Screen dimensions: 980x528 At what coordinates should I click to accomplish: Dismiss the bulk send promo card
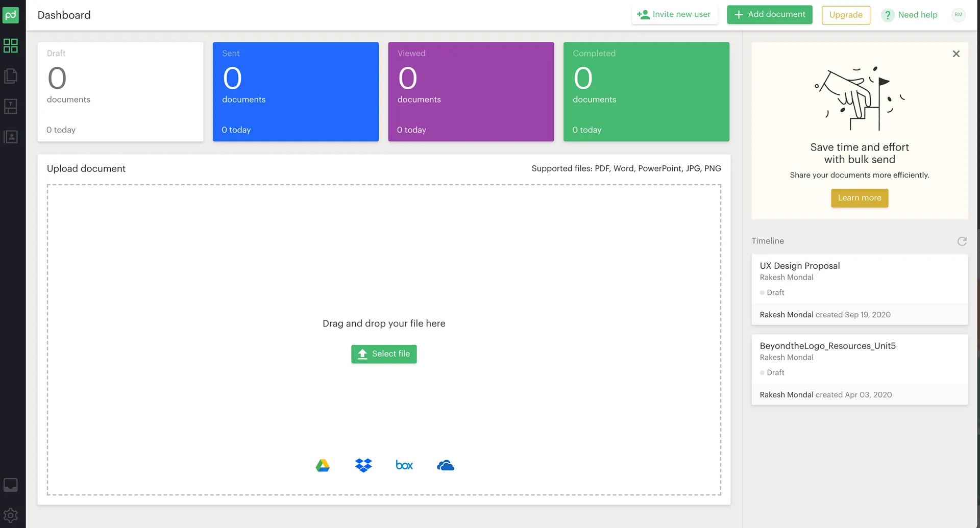(956, 54)
